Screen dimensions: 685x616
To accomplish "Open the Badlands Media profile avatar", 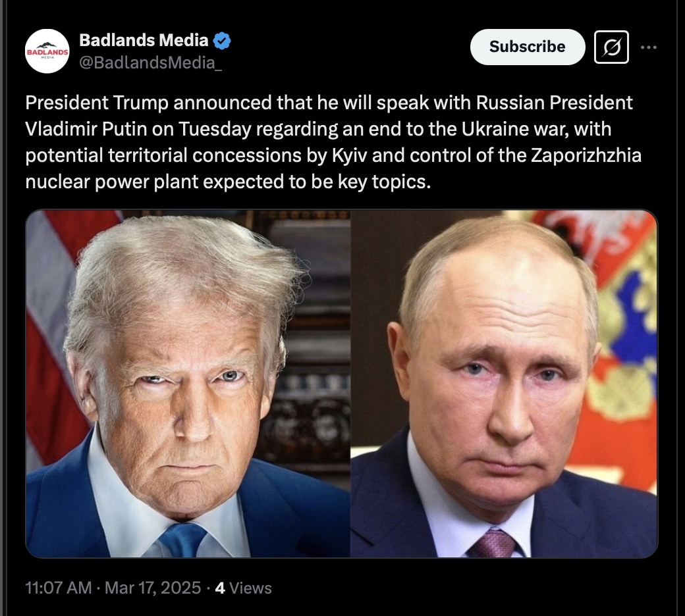I will tap(47, 51).
